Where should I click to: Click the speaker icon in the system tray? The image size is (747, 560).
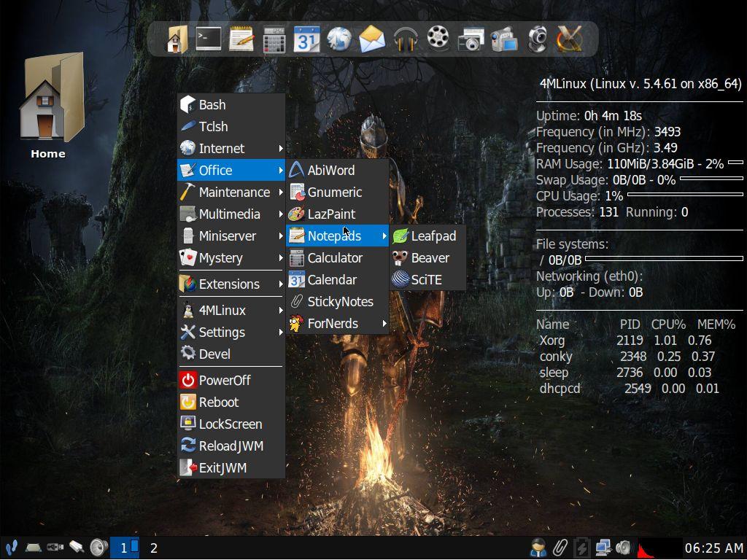point(624,548)
